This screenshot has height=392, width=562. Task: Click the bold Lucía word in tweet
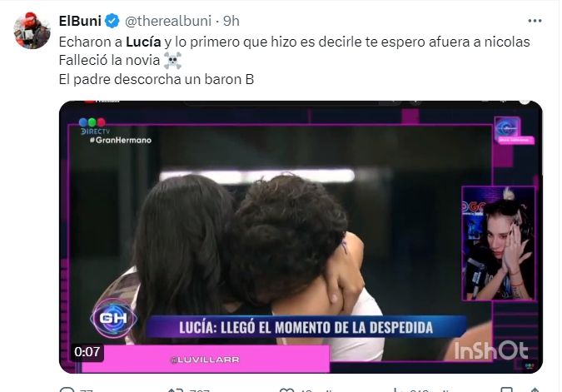click(143, 42)
